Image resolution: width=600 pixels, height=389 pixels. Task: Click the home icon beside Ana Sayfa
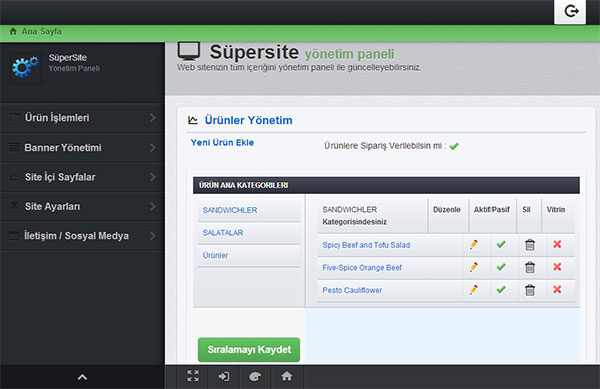(13, 31)
